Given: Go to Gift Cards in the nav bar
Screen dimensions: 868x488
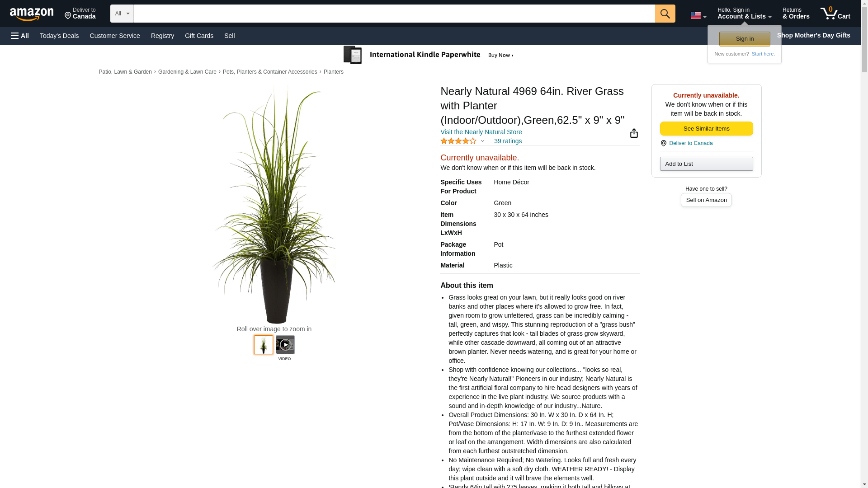Looking at the screenshot, I should [199, 36].
